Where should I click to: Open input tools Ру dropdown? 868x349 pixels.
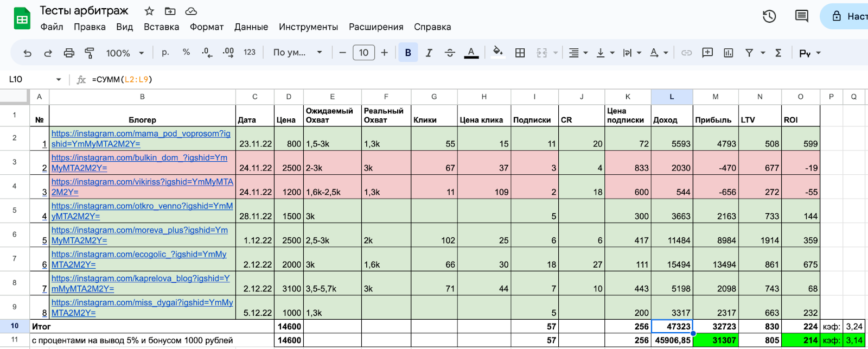click(810, 53)
